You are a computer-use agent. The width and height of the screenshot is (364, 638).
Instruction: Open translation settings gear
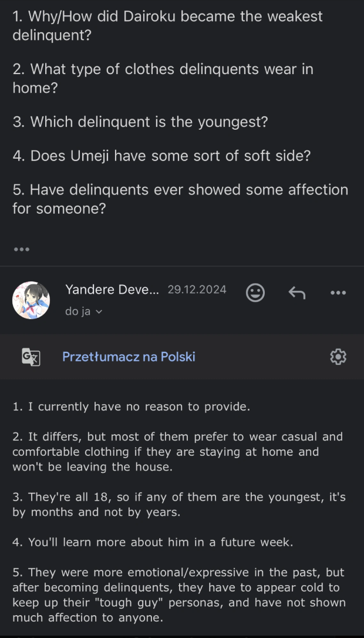point(338,357)
